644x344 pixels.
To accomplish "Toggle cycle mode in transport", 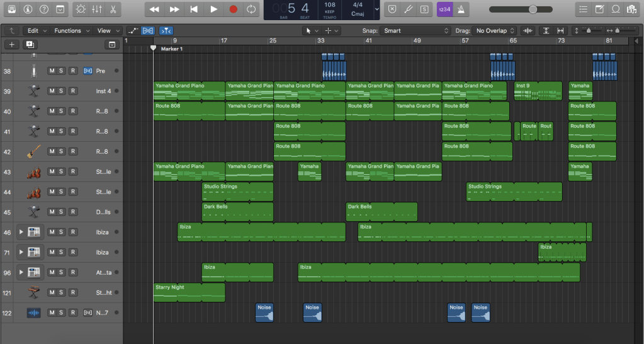I will (251, 9).
